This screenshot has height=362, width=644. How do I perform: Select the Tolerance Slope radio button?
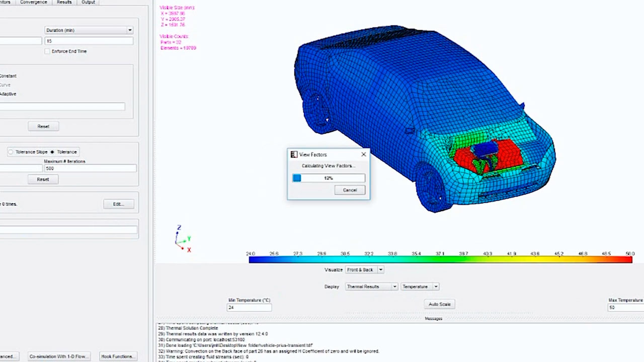[x=11, y=152]
